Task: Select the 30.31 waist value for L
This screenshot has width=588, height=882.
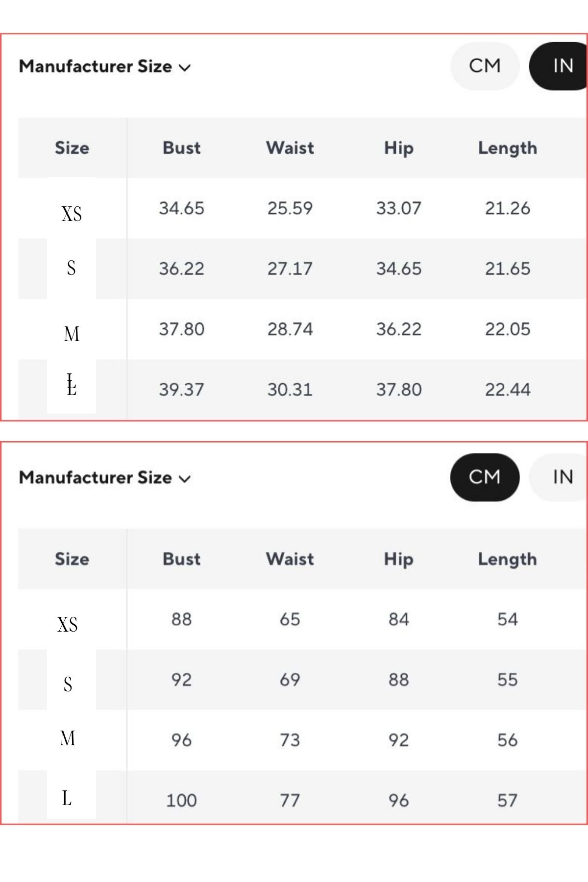Action: [290, 390]
